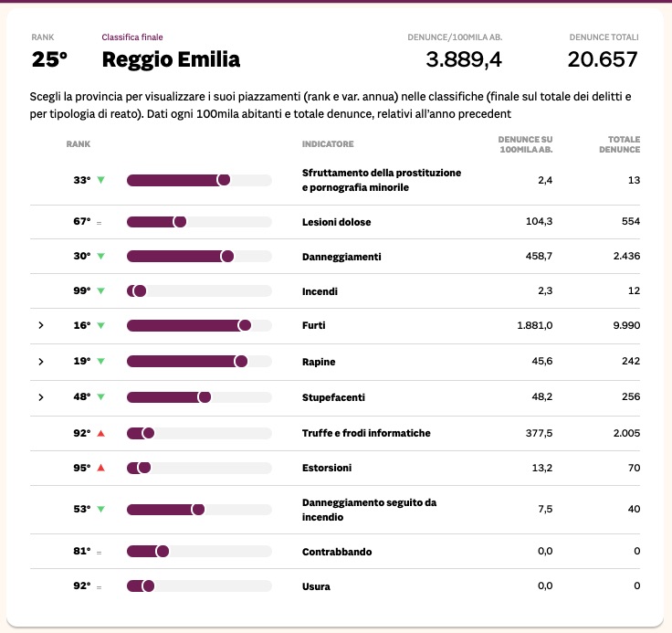672x633 pixels.
Task: Expand the Furti row chevron
Action: (41, 325)
